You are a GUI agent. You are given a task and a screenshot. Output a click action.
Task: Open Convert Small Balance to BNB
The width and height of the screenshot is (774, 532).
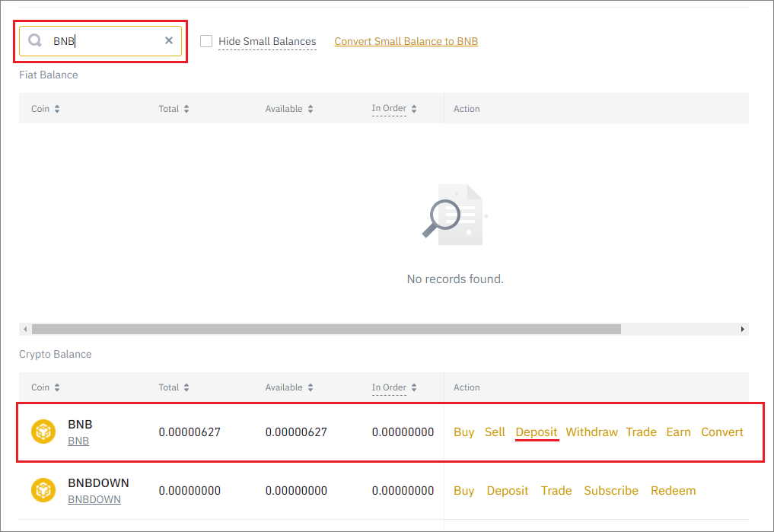point(406,41)
